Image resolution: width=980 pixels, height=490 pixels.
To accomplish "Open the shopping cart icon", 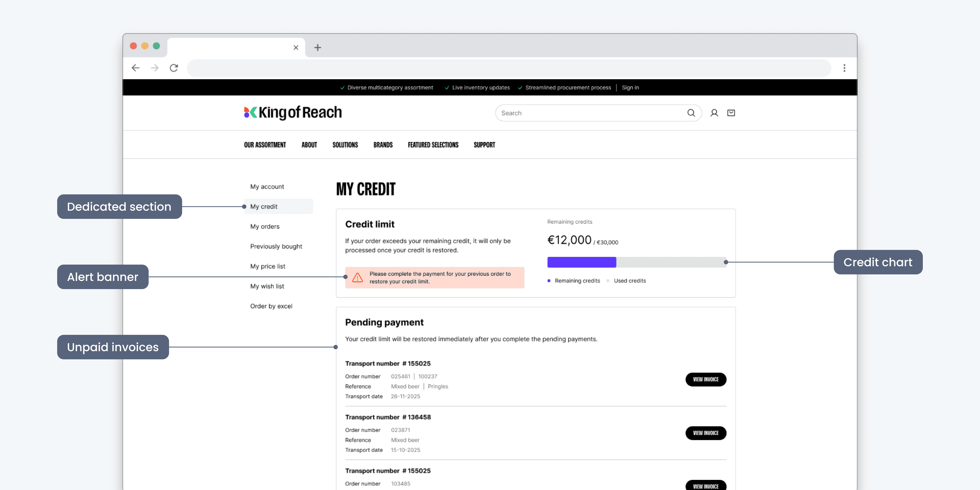I will [731, 113].
